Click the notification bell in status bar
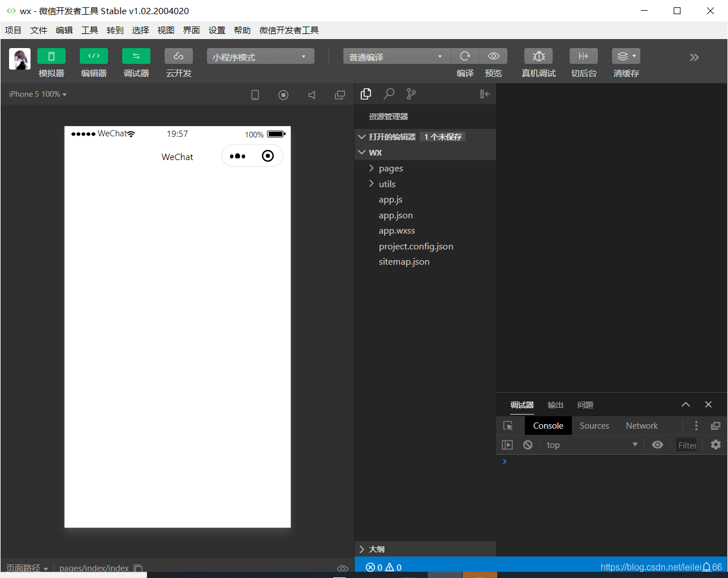Viewport: 728px width, 578px height. point(707,567)
